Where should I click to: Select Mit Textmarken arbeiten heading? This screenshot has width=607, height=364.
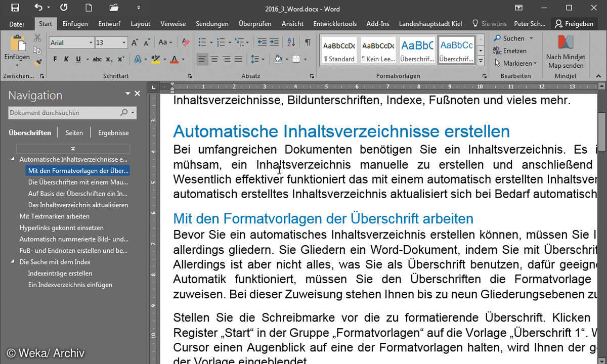tap(55, 216)
